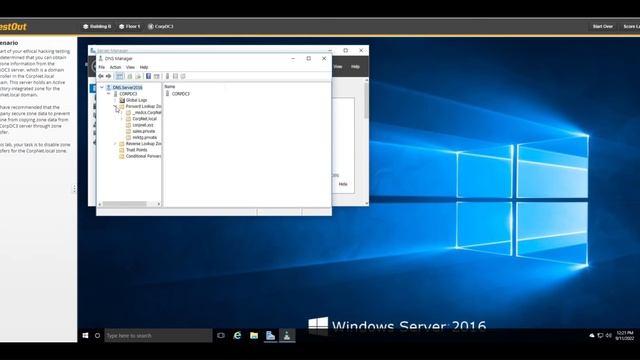The width and height of the screenshot is (640, 360).
Task: Click the last icon in the DNS Manager toolbar
Action: pyautogui.click(x=183, y=76)
